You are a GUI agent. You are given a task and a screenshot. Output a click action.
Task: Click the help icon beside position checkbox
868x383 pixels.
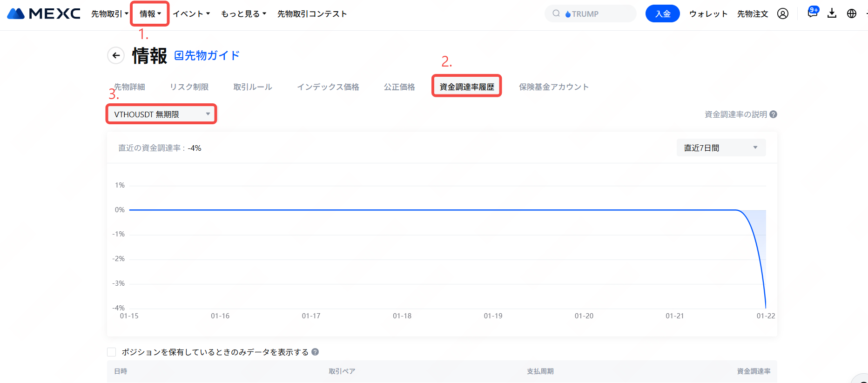[x=315, y=352]
